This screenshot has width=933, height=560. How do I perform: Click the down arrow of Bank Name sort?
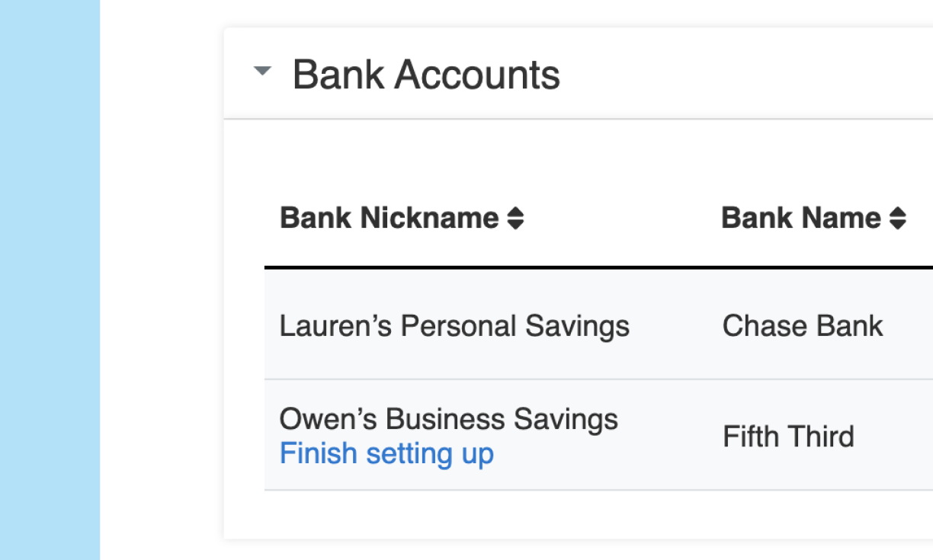pyautogui.click(x=898, y=225)
